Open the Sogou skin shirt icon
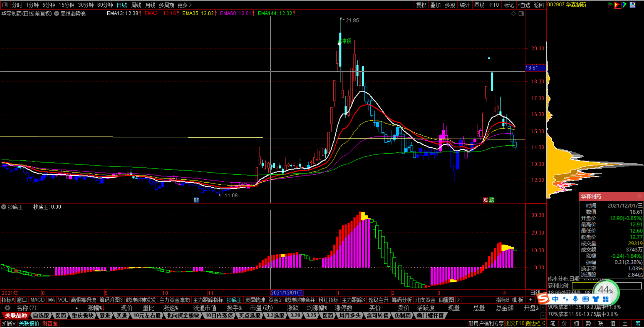Image resolution: width=644 pixels, height=328 pixels. pos(596,299)
